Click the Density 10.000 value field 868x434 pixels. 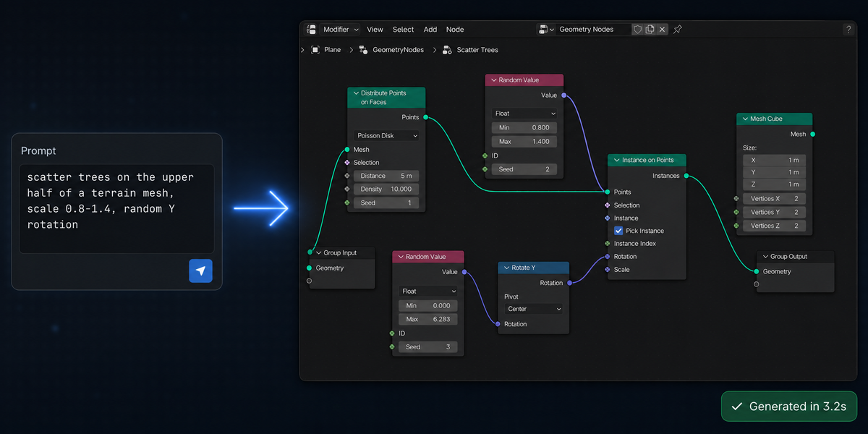386,189
